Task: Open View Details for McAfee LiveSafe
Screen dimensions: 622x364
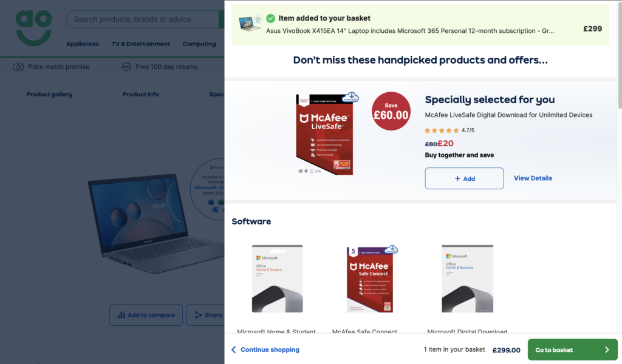Action: (x=533, y=178)
